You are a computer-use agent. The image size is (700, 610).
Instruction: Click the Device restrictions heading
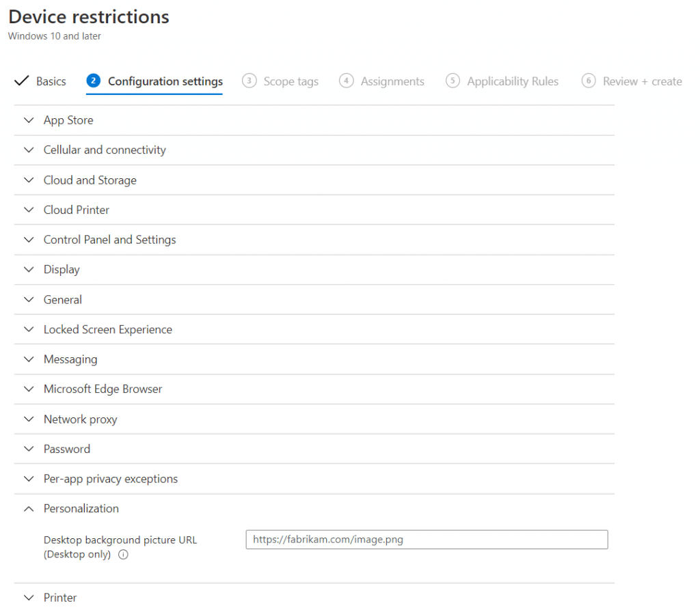(89, 17)
